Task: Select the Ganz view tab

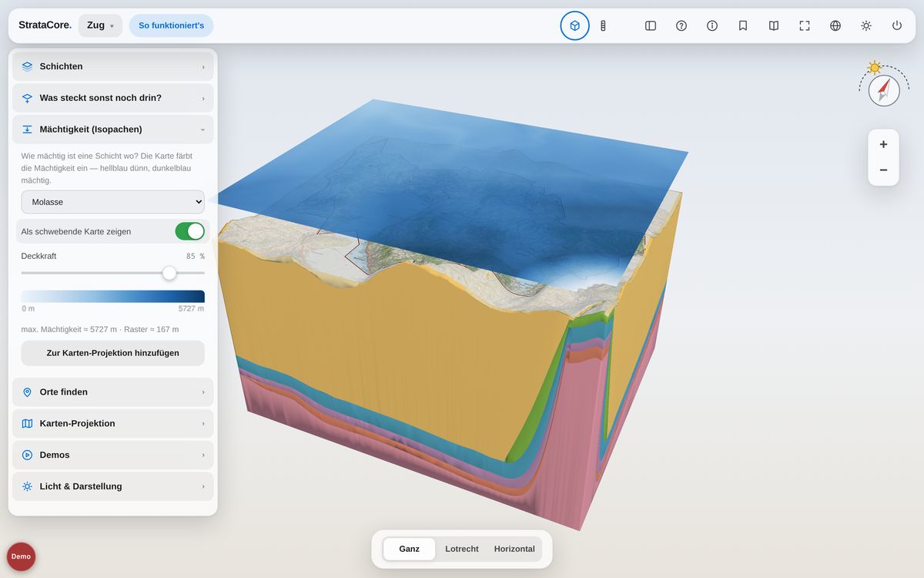Action: pos(409,549)
